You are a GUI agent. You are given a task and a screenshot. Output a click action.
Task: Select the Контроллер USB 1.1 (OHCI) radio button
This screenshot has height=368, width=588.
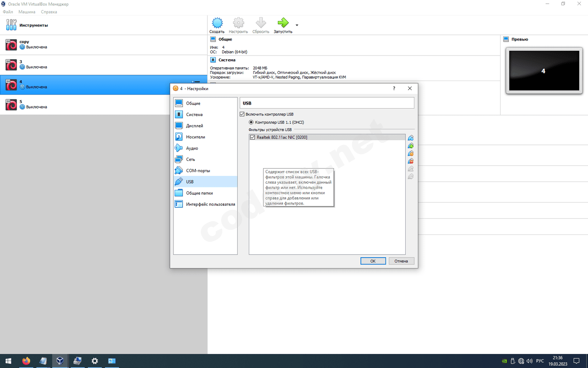tap(251, 123)
